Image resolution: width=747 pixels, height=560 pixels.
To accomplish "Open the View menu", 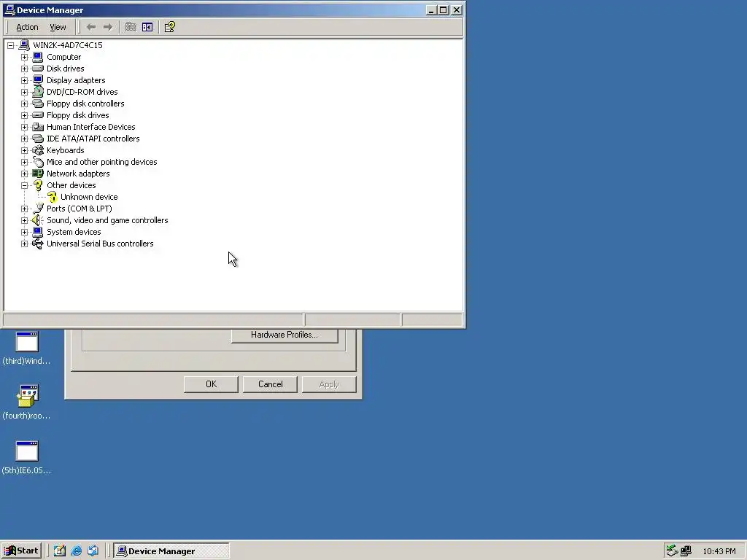I will (x=58, y=27).
